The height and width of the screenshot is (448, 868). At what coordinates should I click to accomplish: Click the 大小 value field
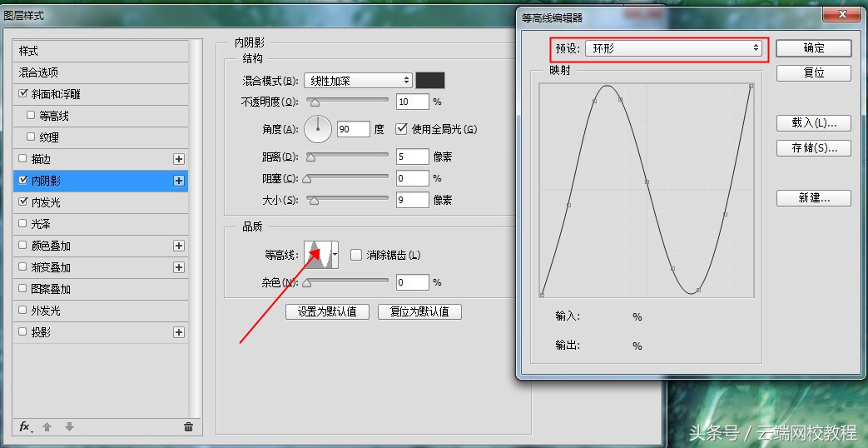click(x=413, y=200)
